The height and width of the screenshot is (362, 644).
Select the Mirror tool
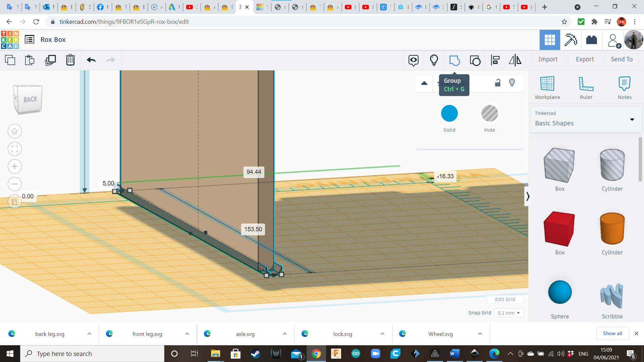pos(515,60)
